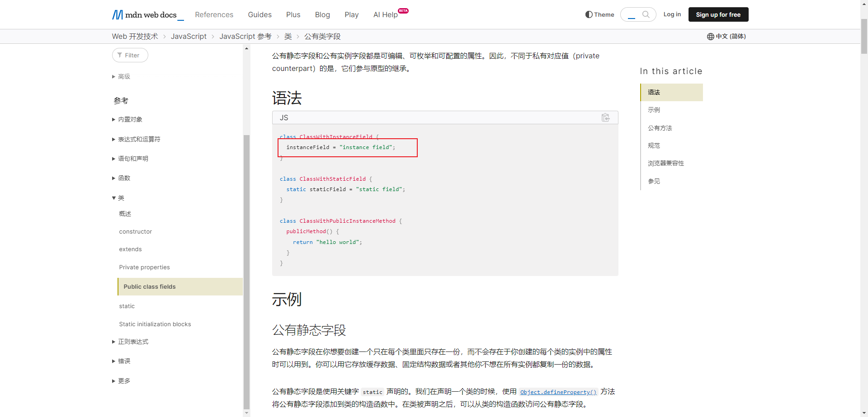
Task: Go to JavaScript 参考 breadcrumb
Action: click(x=245, y=37)
